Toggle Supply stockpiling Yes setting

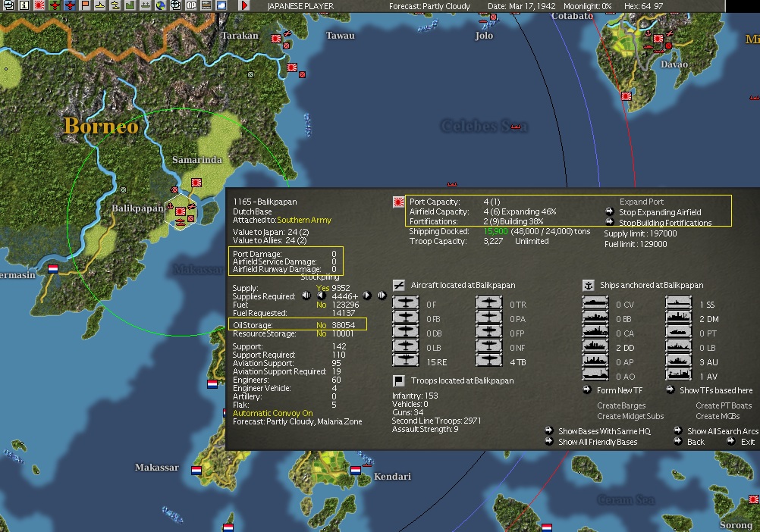pos(322,288)
